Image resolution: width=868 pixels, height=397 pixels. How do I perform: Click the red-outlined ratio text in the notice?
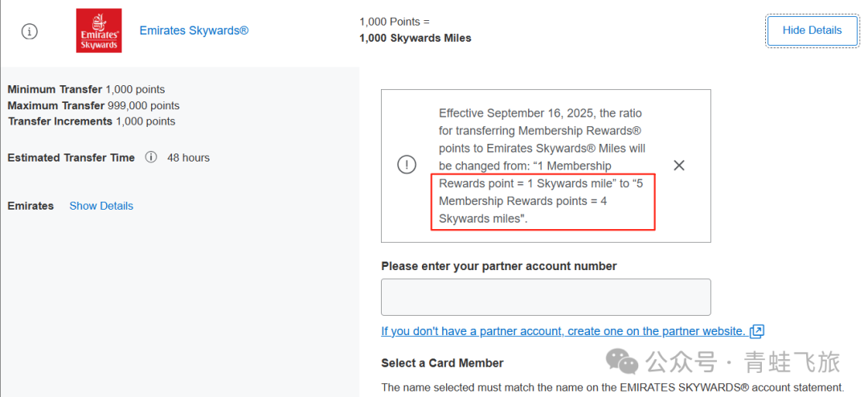point(543,201)
